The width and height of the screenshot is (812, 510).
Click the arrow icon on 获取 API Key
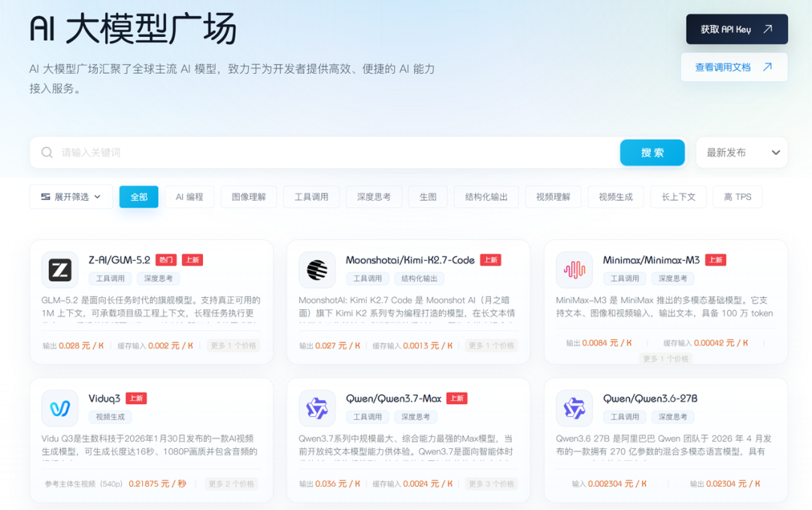click(x=768, y=29)
